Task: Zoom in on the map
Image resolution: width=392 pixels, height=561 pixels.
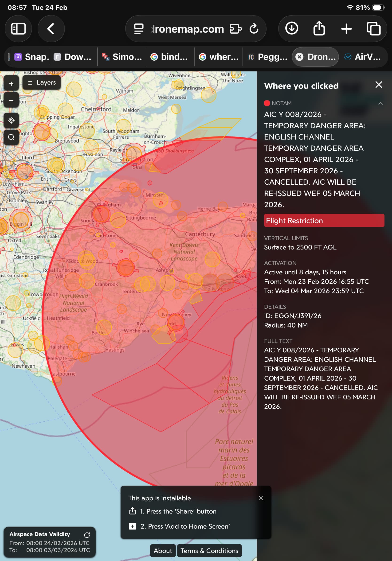Action: click(x=11, y=84)
